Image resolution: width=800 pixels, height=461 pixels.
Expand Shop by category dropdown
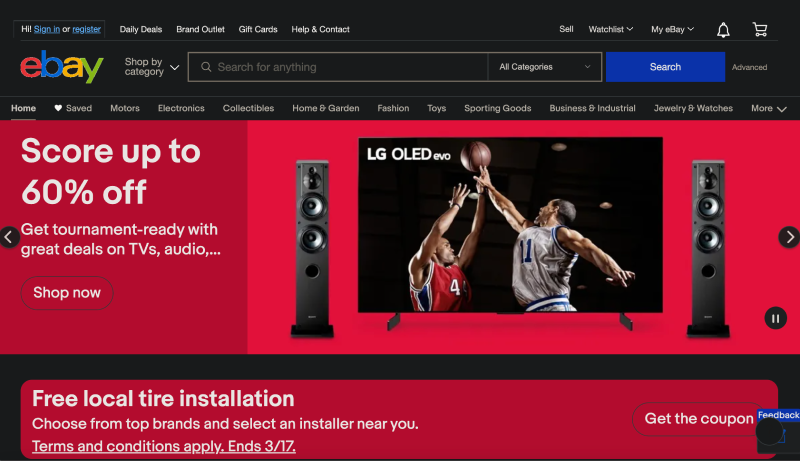pos(152,67)
